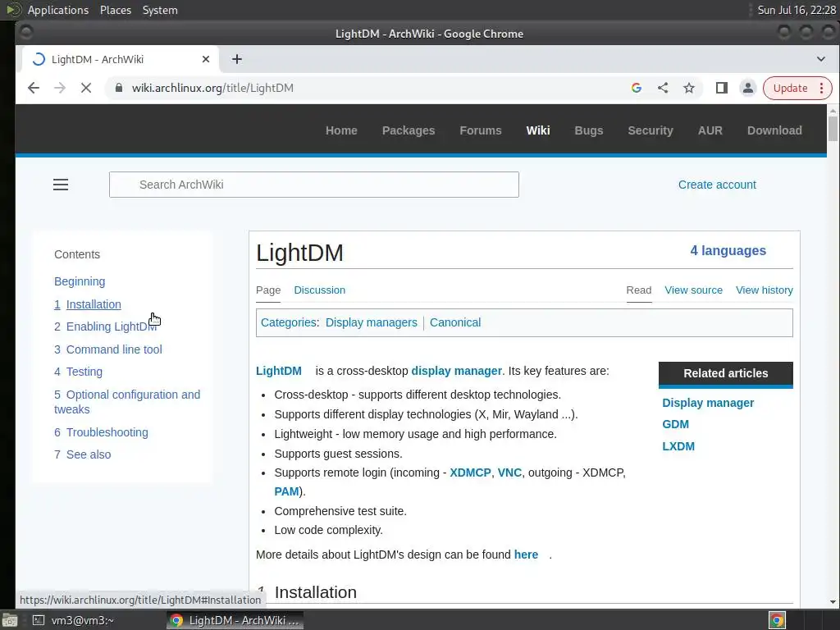Open AUR in Arch navigation
This screenshot has width=840, height=630.
(710, 130)
